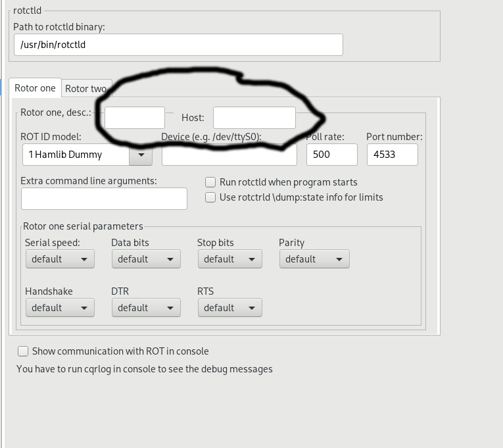Screen dimensions: 503x448
Task: Click the Host input field
Action: (254, 118)
